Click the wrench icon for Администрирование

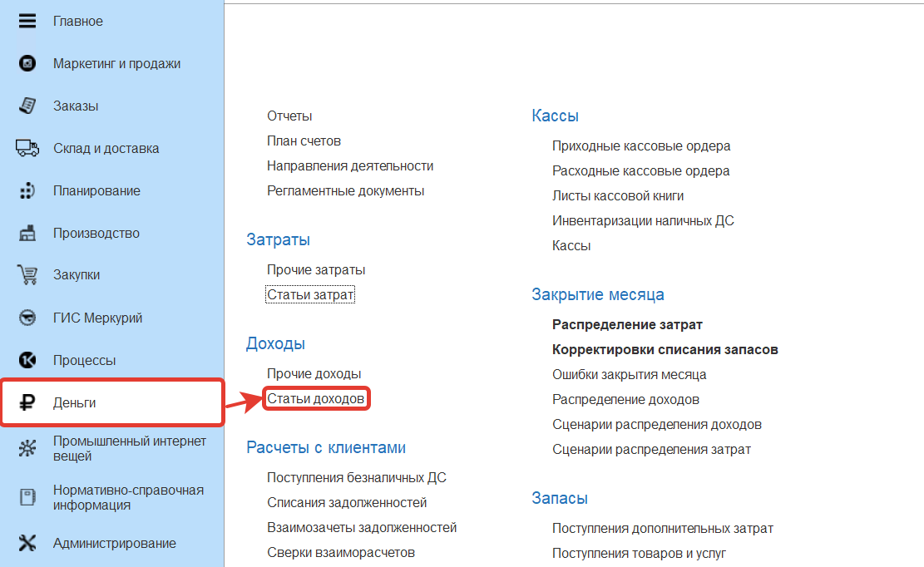coord(27,544)
